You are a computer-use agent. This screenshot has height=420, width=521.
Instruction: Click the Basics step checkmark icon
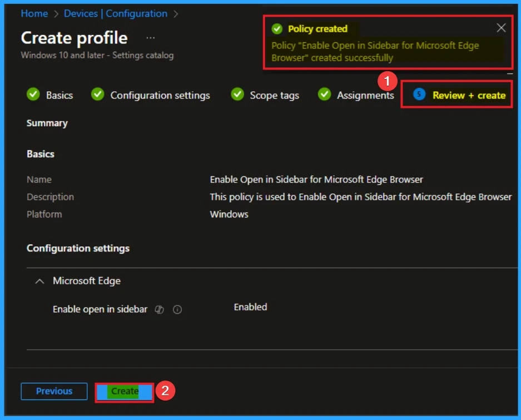(33, 95)
